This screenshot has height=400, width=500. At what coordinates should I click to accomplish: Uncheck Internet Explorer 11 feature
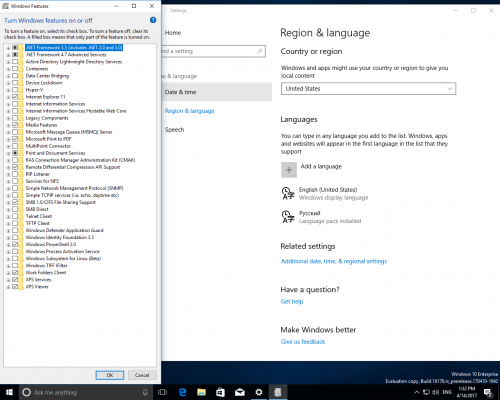pos(15,97)
